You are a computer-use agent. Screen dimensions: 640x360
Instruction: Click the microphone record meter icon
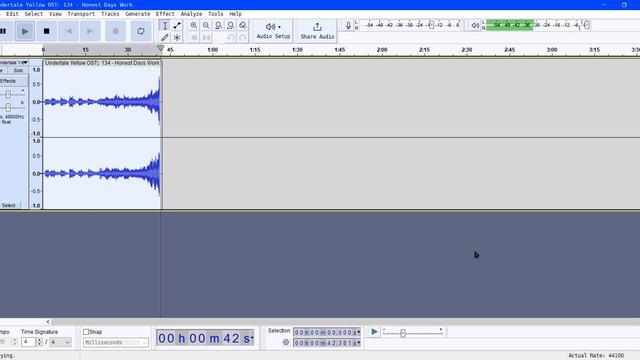pos(348,25)
